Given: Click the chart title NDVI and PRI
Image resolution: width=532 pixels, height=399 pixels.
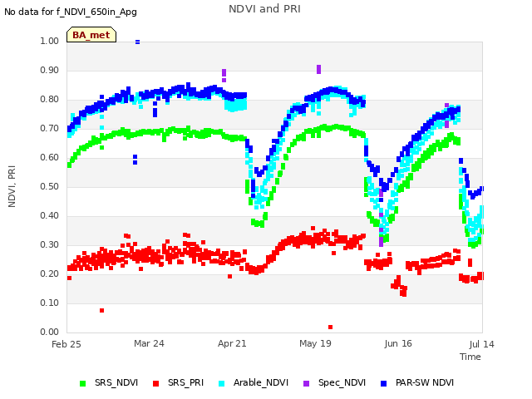Looking at the screenshot, I should tap(264, 9).
